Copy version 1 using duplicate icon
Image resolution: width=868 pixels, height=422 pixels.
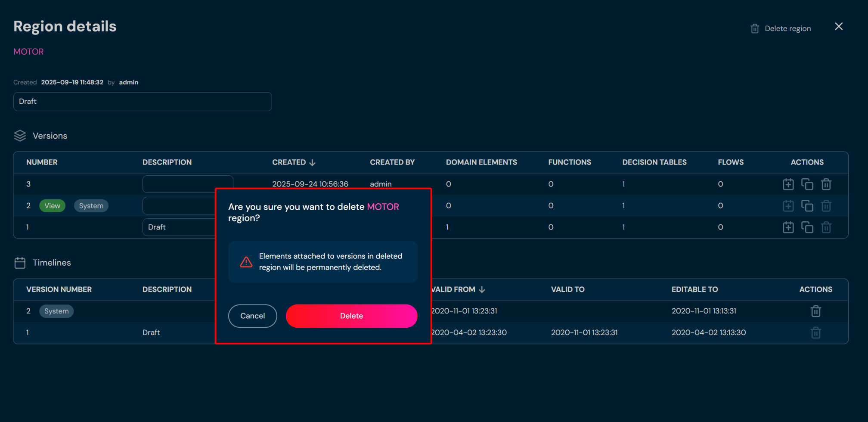[x=807, y=227]
